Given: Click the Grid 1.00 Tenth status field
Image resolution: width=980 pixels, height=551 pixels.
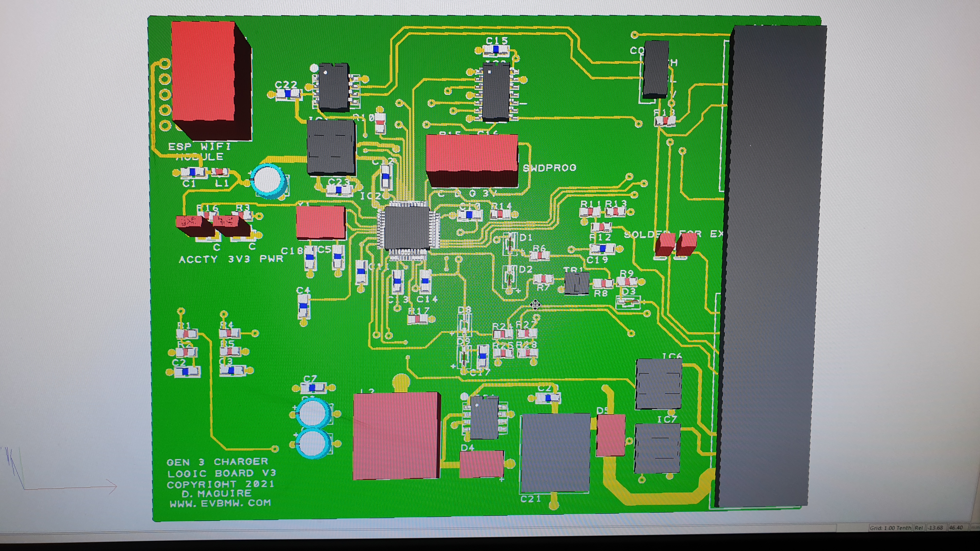Looking at the screenshot, I should pos(890,528).
